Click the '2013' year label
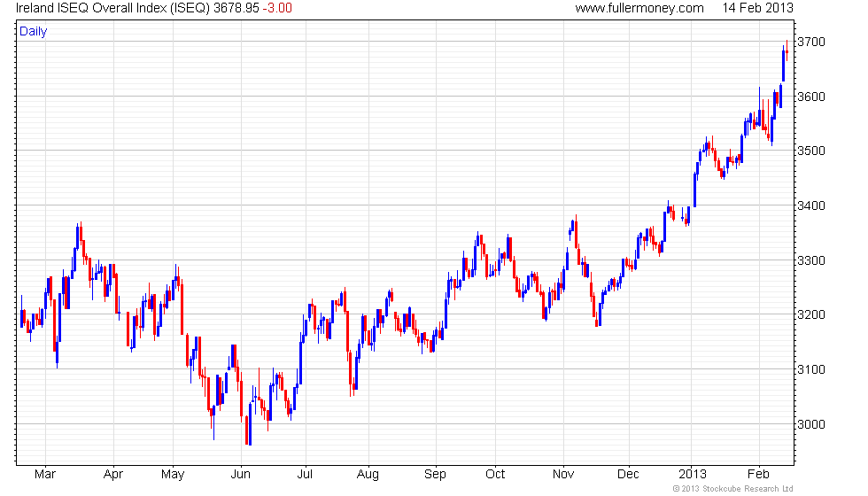868x496 pixels. click(x=693, y=475)
